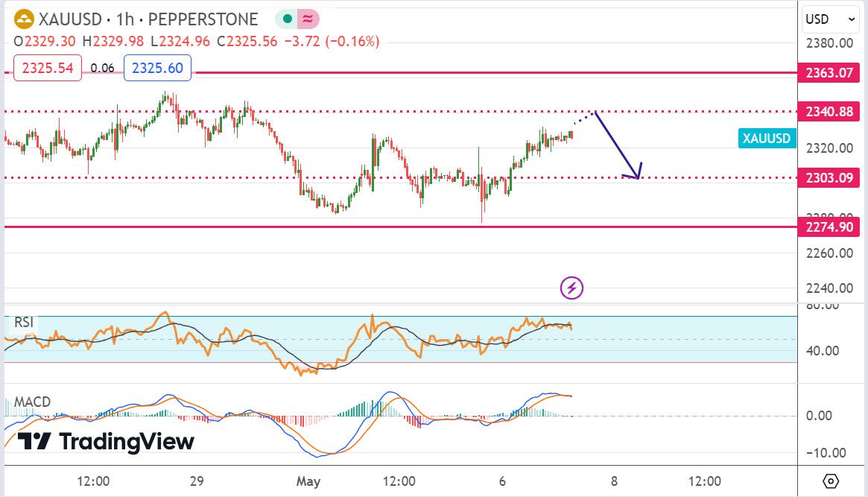The height and width of the screenshot is (497, 868).
Task: Click the May label on the time axis
Action: pos(308,481)
